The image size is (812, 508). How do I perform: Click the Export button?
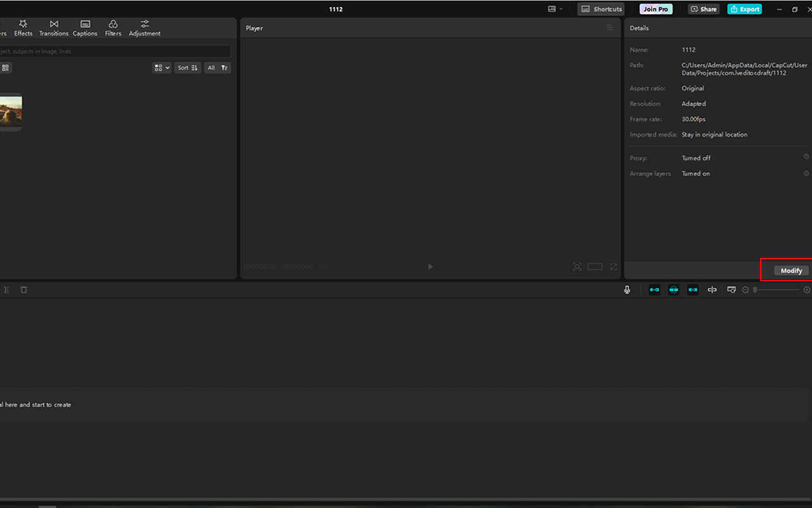745,10
